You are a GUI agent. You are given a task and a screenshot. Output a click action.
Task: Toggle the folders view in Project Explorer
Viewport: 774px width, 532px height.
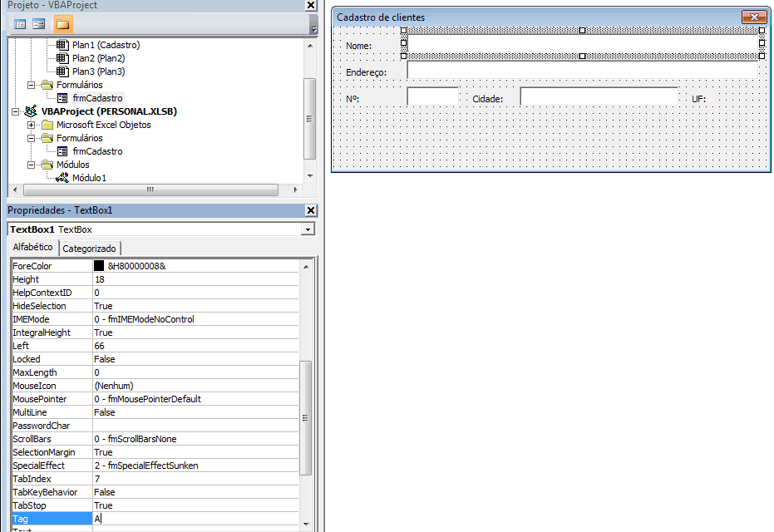(62, 23)
